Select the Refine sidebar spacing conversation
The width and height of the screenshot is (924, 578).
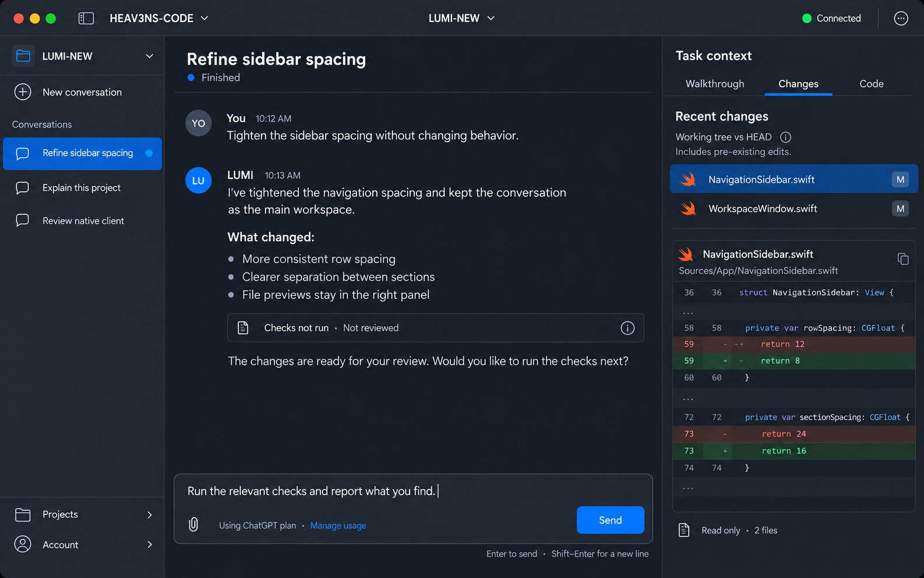82,153
